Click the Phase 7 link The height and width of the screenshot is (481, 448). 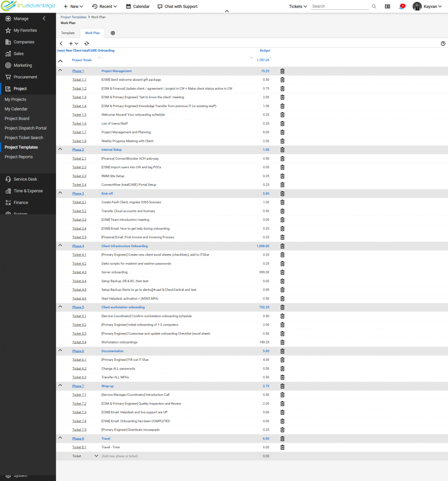78,386
